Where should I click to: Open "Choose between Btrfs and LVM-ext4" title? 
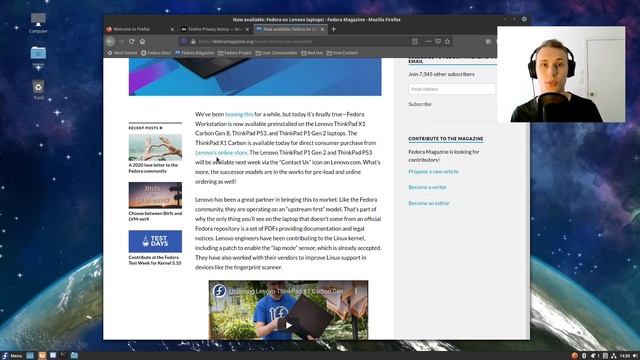pos(155,216)
